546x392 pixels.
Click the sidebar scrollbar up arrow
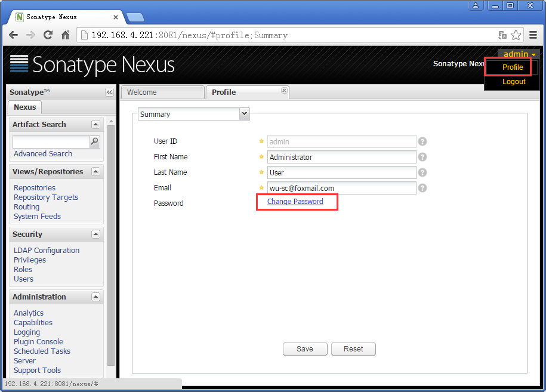click(111, 121)
